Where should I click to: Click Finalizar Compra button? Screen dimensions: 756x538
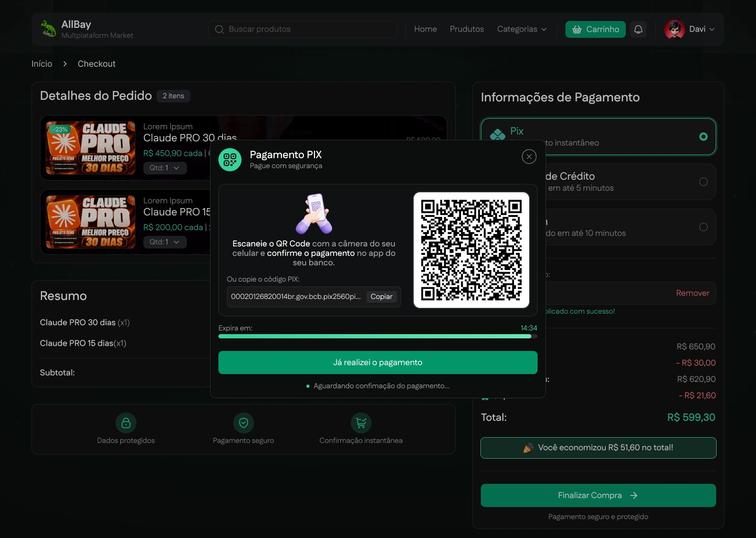click(598, 495)
